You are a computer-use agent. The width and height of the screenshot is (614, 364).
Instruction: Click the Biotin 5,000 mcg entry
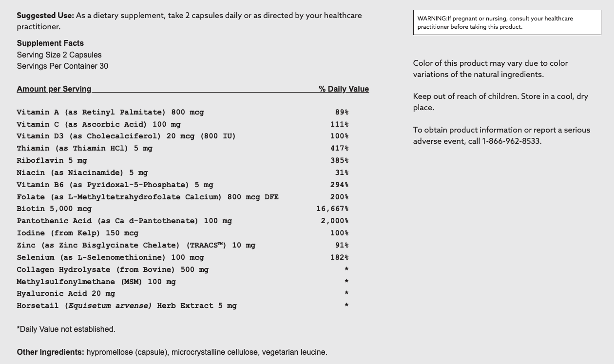[54, 209]
